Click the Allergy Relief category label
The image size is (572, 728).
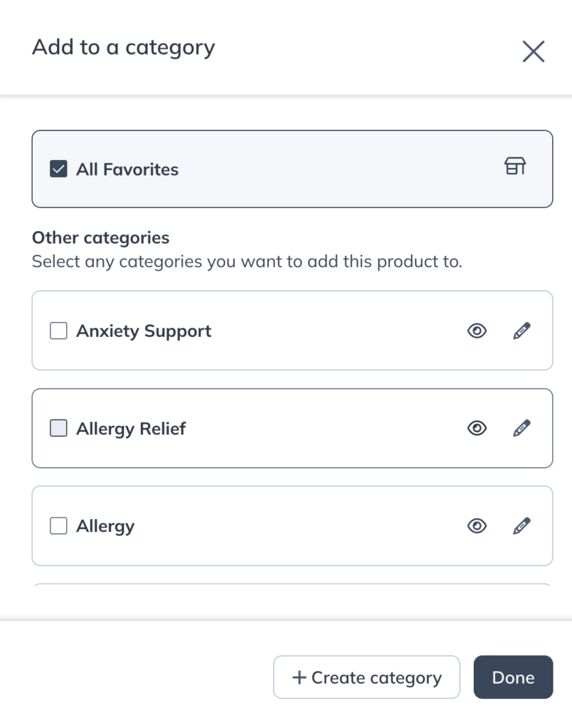tap(131, 429)
